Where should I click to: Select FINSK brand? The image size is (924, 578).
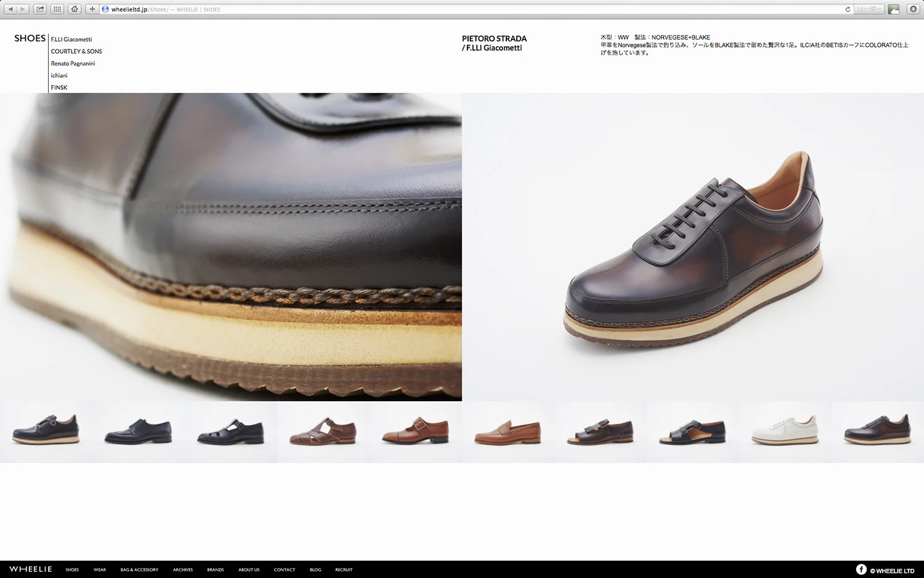coord(59,88)
